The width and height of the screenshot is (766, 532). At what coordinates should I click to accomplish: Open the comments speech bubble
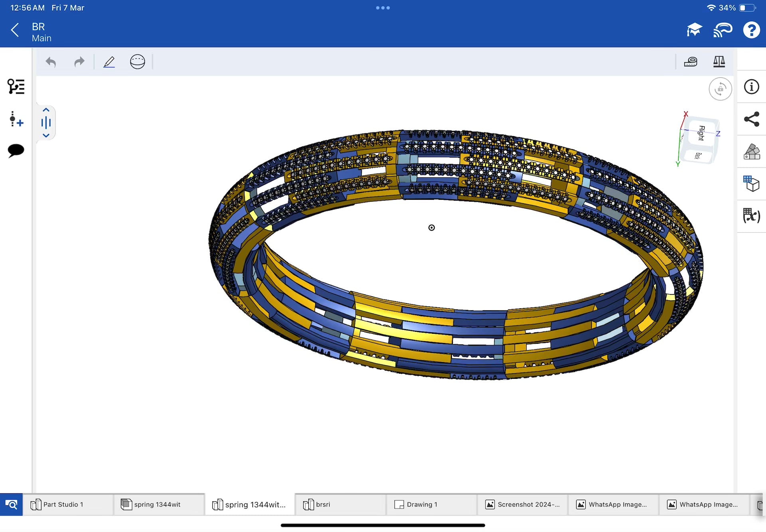16,150
